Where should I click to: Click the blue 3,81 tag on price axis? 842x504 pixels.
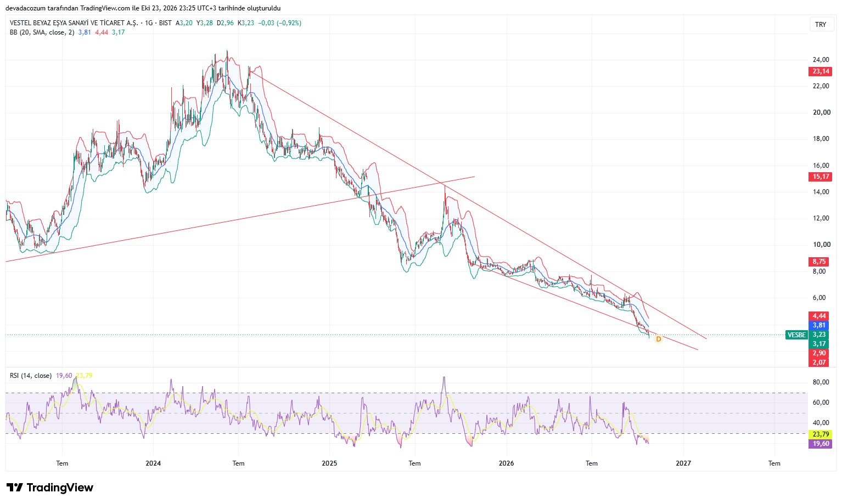[x=819, y=325]
